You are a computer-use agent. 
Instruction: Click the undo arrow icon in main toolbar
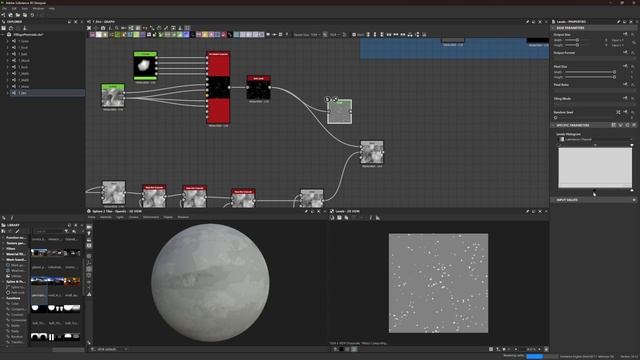[x=32, y=15]
